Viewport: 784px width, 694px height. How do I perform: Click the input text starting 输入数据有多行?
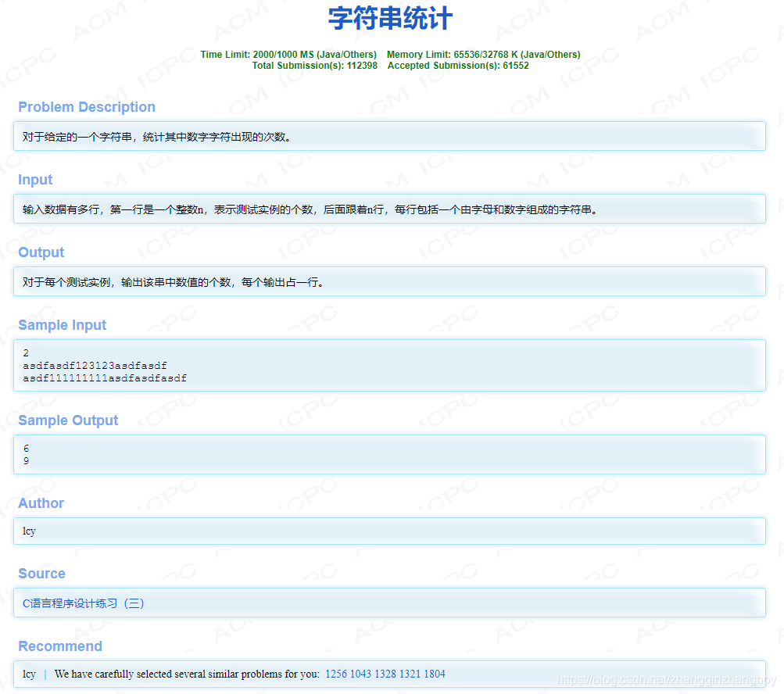[310, 209]
